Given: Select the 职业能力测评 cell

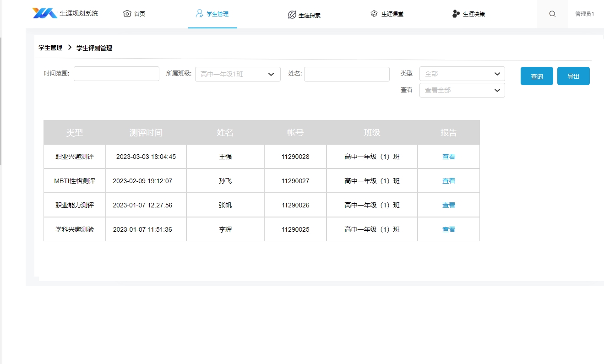Looking at the screenshot, I should (75, 205).
